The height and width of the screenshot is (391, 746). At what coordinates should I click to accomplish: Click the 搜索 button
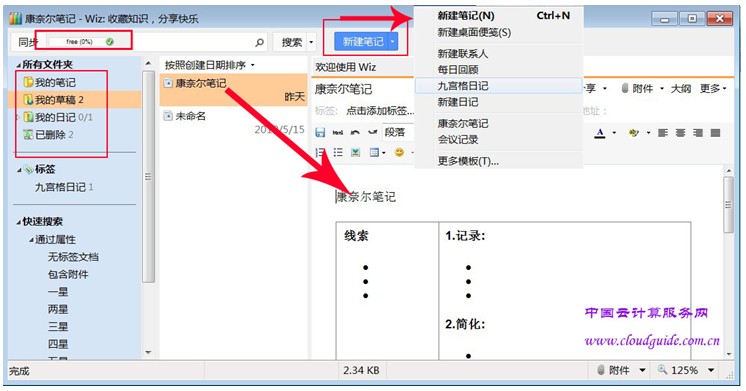pos(291,42)
